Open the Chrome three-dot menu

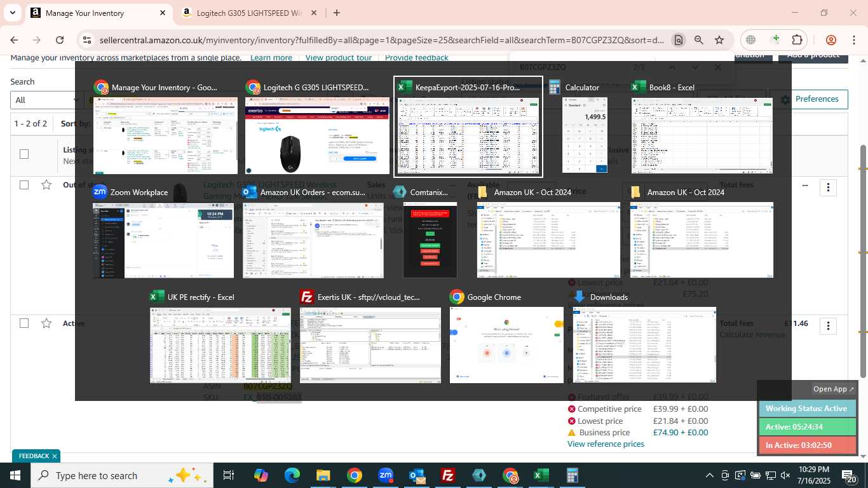point(853,40)
